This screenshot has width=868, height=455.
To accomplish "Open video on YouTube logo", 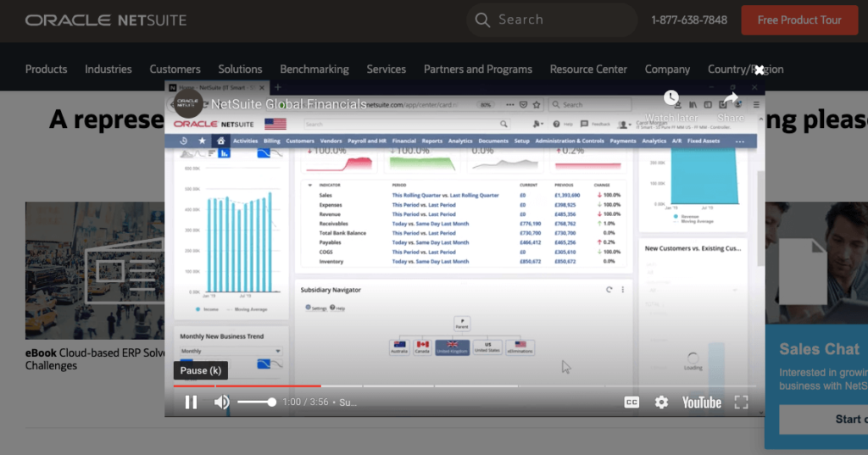I will (701, 402).
